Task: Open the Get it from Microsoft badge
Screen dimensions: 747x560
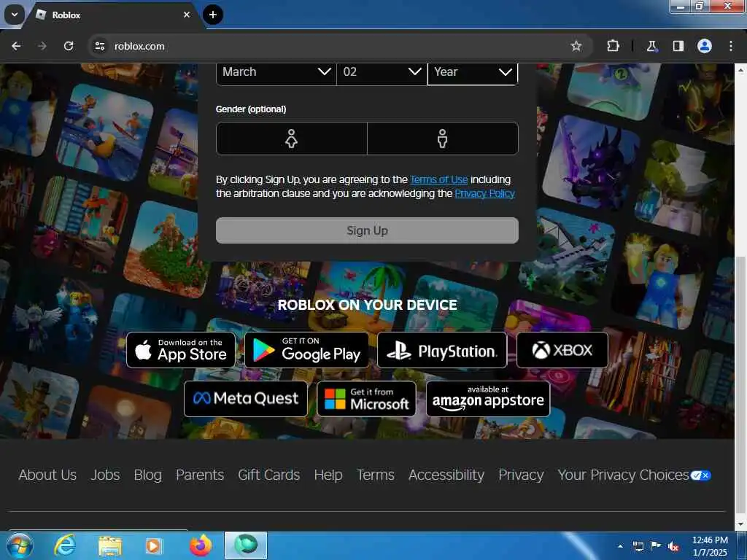Action: coord(366,399)
